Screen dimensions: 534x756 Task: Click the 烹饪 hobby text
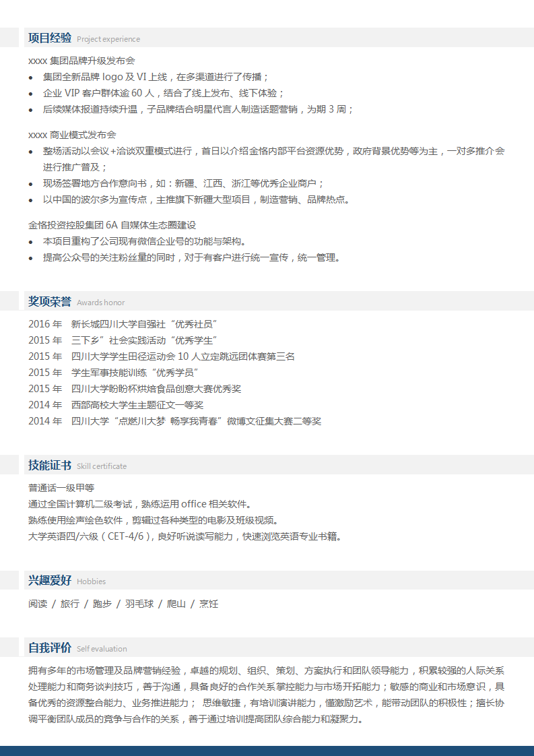209,604
